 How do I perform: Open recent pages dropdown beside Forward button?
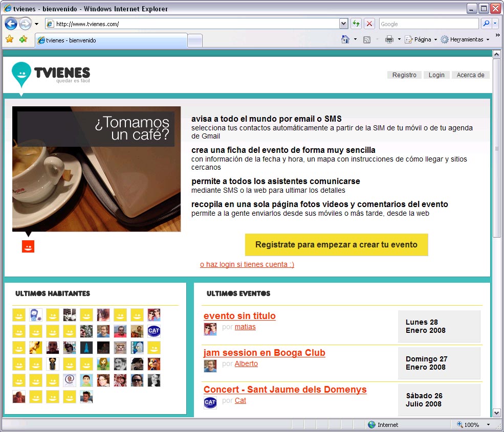tap(37, 24)
